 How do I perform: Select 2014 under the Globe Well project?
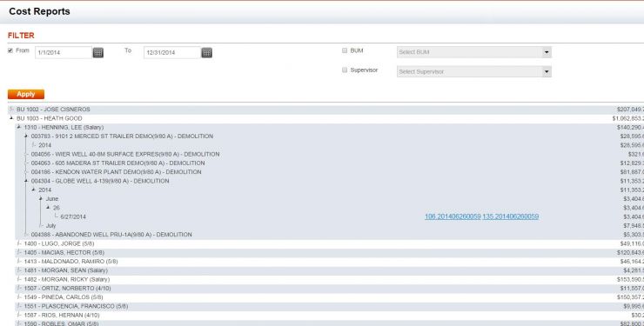click(x=44, y=190)
